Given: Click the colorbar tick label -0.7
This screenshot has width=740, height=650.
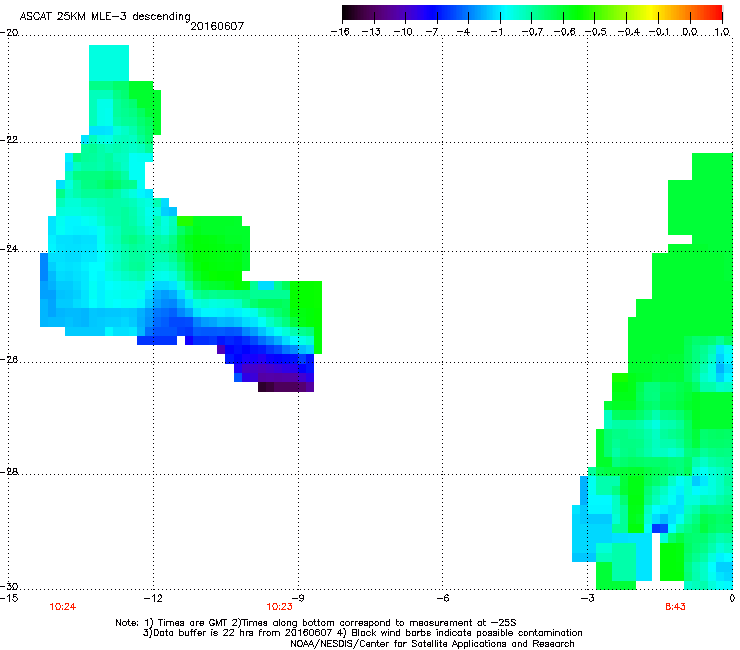Looking at the screenshot, I should (532, 32).
